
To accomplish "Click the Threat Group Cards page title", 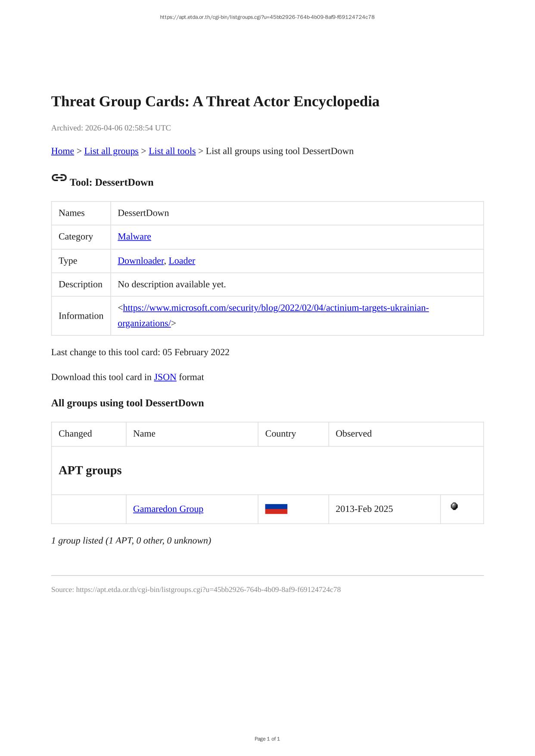I will tap(215, 102).
